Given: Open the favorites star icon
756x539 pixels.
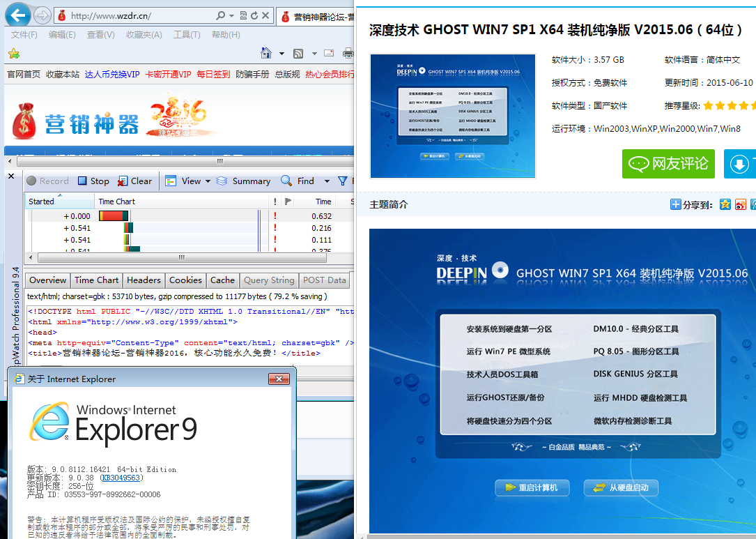Looking at the screenshot, I should [x=13, y=54].
